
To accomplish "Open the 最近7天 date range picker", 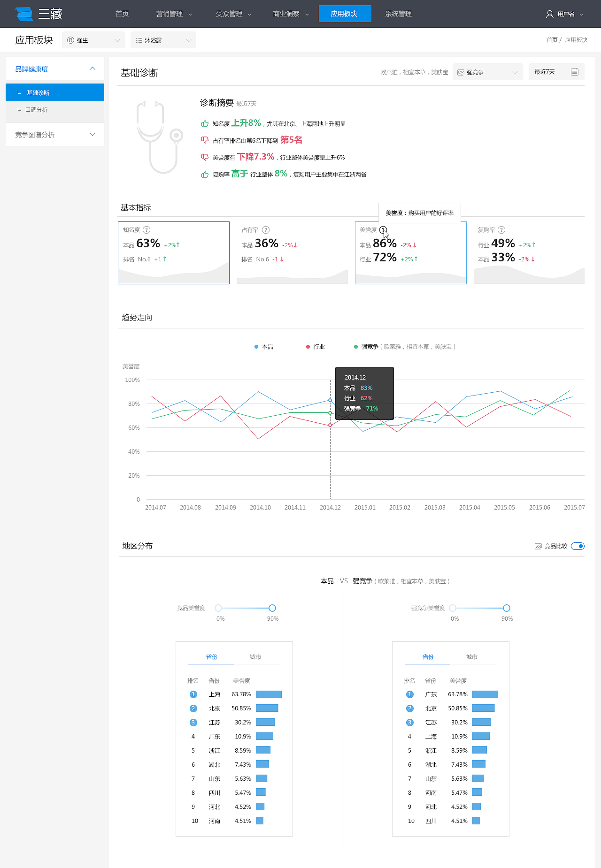I will [556, 72].
